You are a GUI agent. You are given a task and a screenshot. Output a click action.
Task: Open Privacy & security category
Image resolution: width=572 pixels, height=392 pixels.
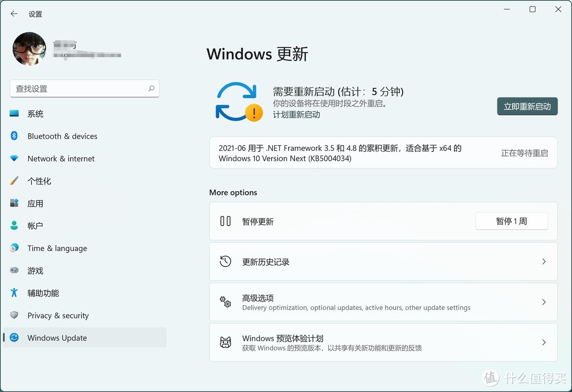coord(85,315)
